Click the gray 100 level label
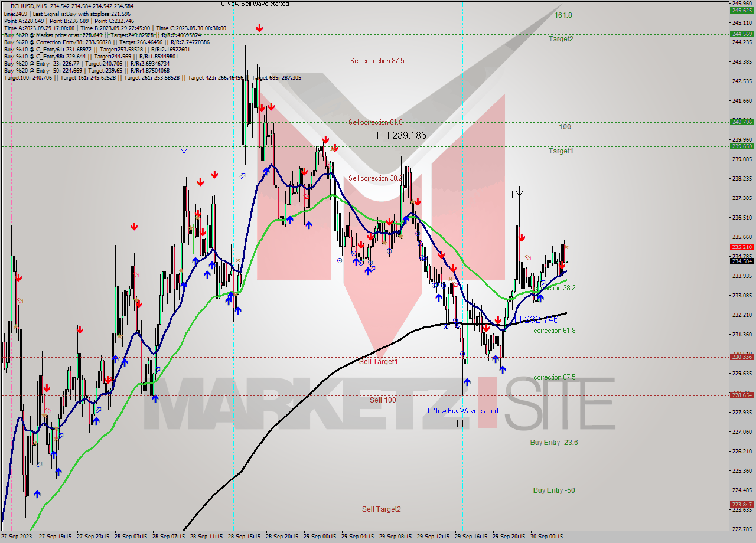This screenshot has height=543, width=756. [565, 127]
